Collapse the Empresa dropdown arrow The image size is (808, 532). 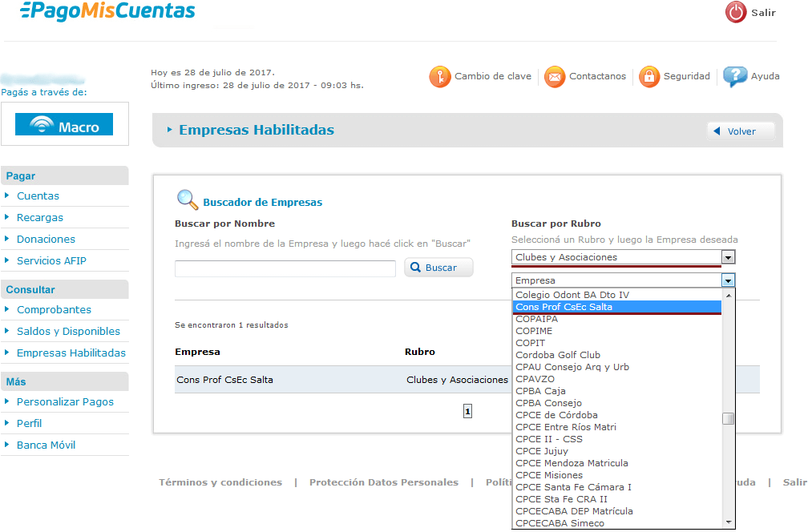coord(727,280)
